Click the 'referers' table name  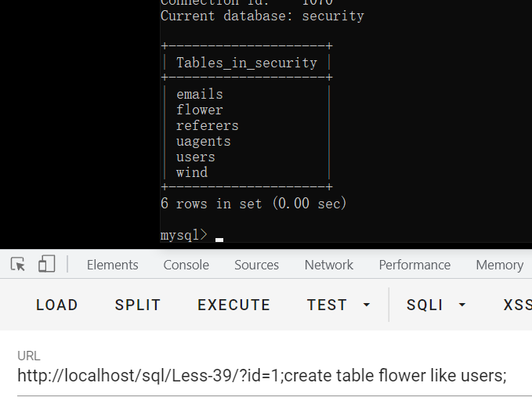tap(208, 125)
